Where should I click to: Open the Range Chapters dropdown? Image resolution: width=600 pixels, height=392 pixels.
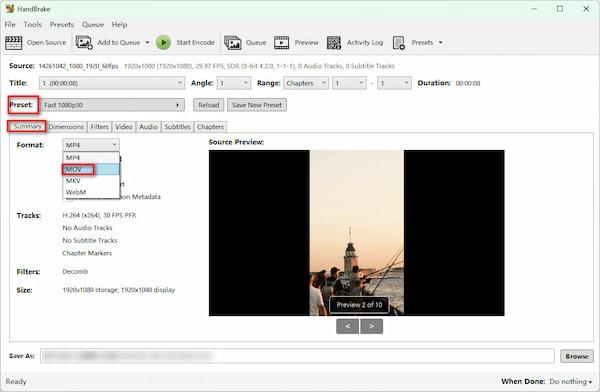coord(306,83)
